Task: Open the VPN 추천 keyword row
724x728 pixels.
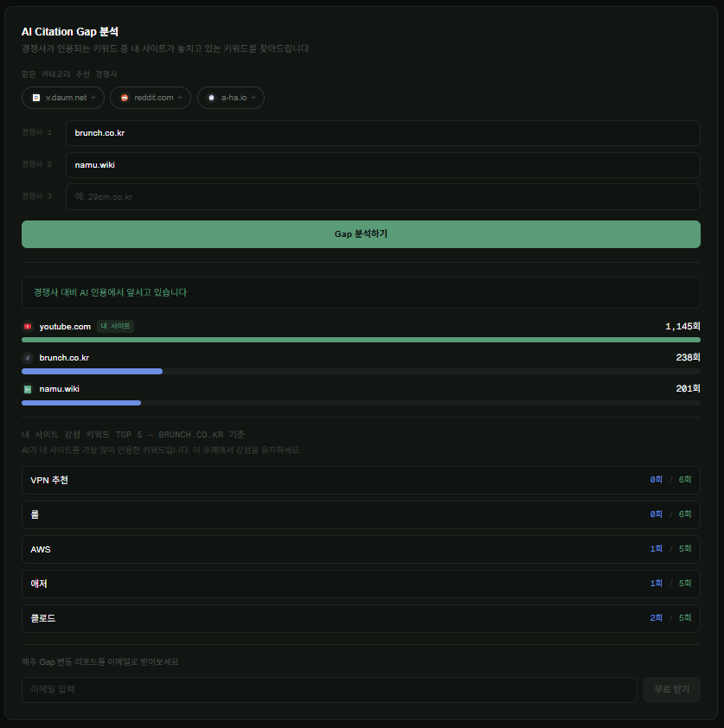Action: [x=361, y=480]
